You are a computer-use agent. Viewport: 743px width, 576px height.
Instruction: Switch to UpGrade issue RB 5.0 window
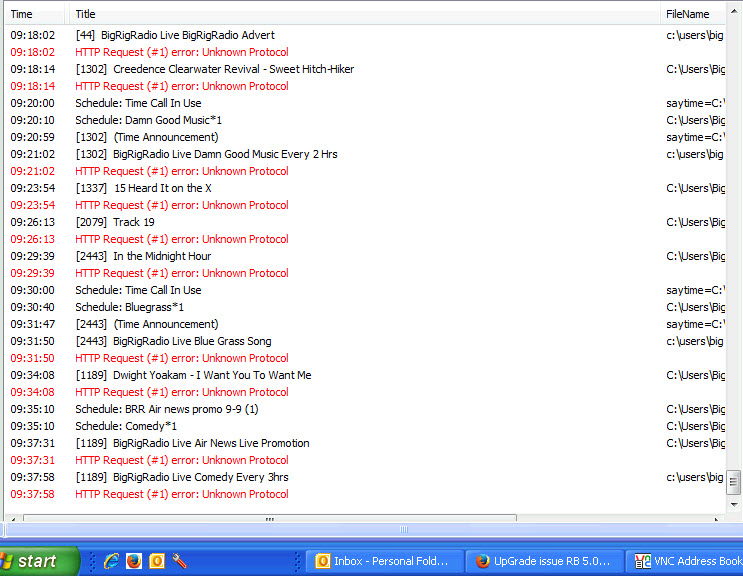tap(544, 561)
